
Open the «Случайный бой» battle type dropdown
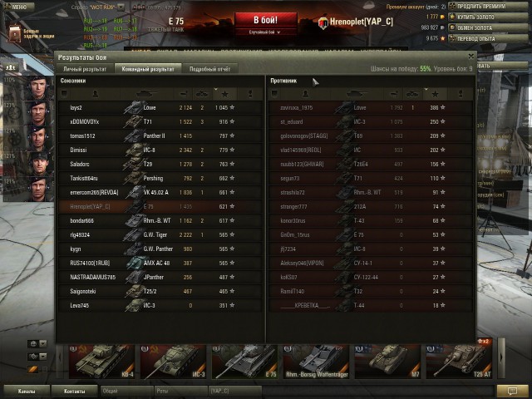coord(265,32)
